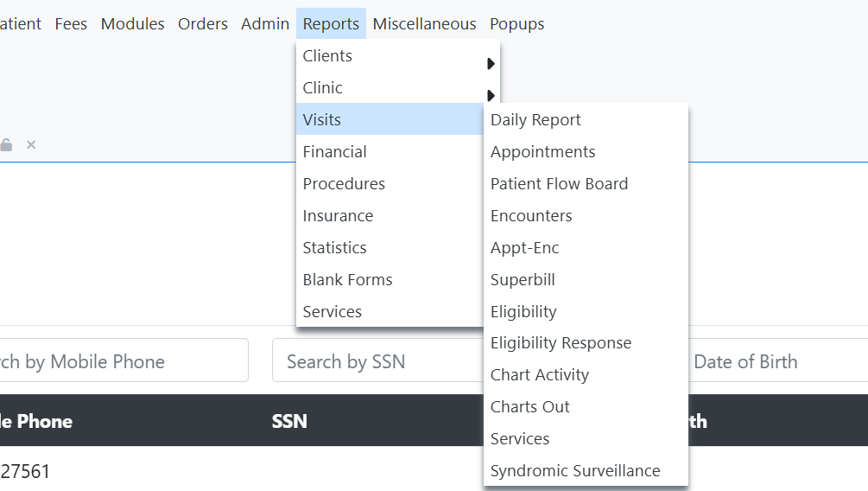Choose Appt-Enc from the Visits submenu

(525, 248)
